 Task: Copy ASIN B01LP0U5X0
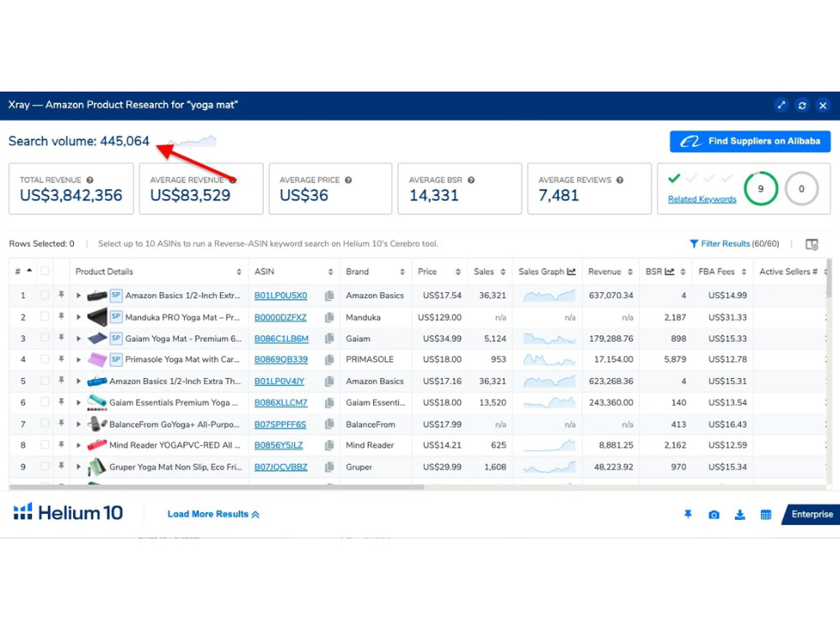pyautogui.click(x=329, y=295)
